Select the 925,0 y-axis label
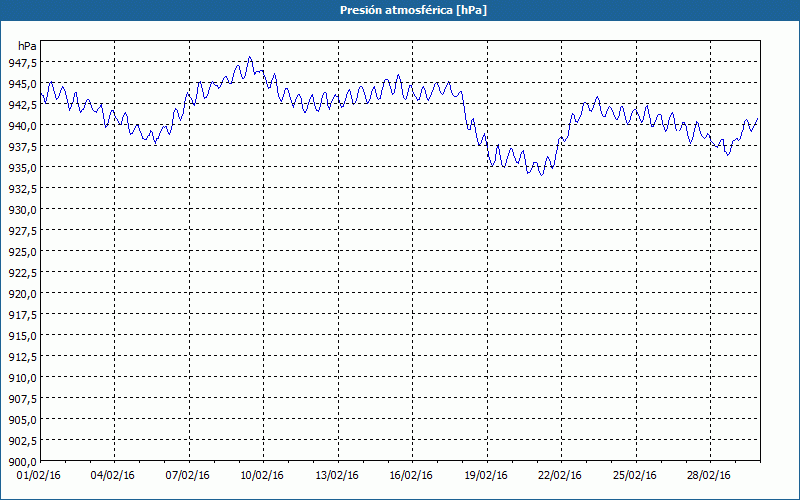 point(22,252)
